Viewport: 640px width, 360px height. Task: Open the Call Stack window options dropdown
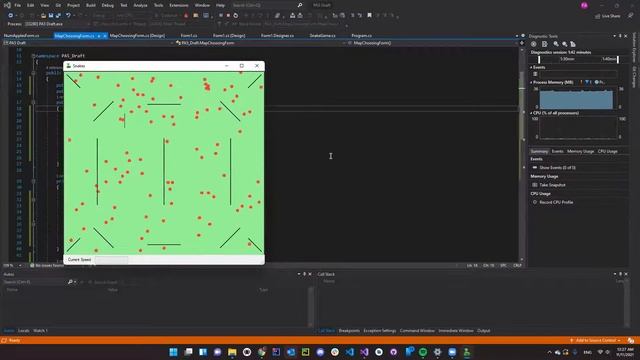pos(615,274)
